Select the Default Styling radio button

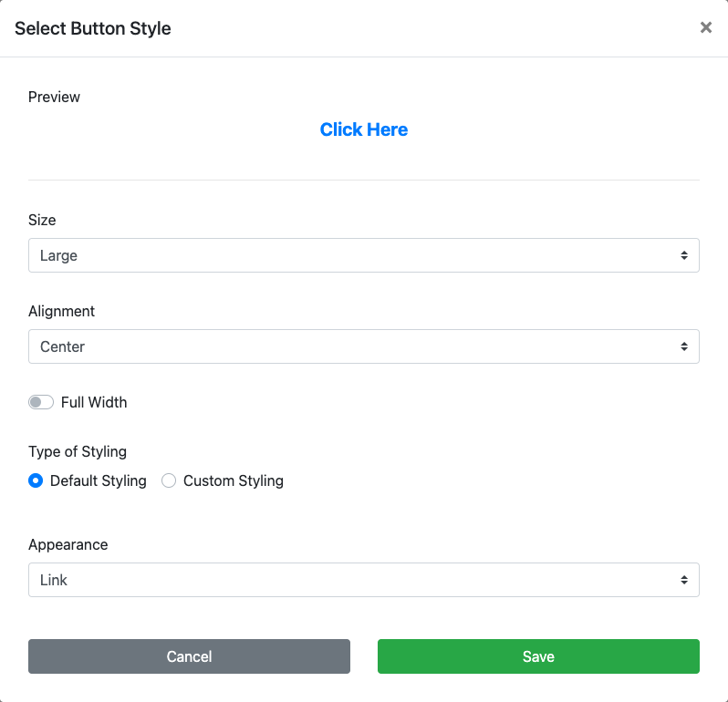[x=36, y=480]
